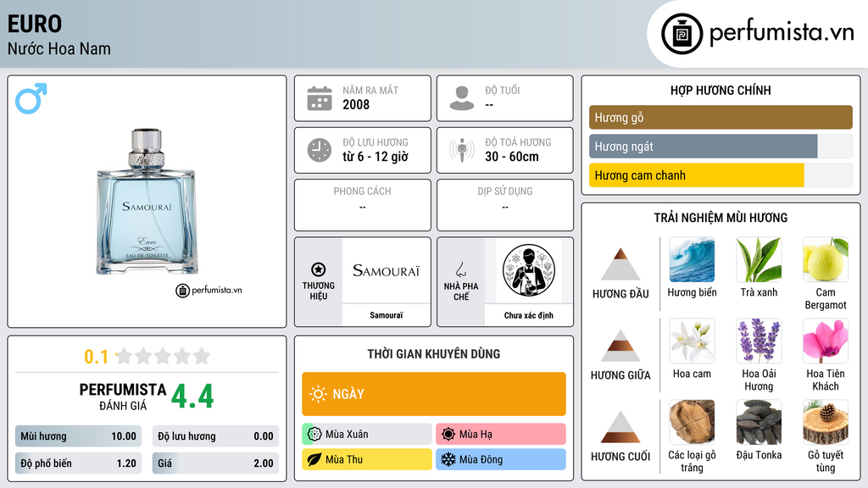868x488 pixels.
Task: Click the sun icon in the Ngày bar
Action: 319,394
